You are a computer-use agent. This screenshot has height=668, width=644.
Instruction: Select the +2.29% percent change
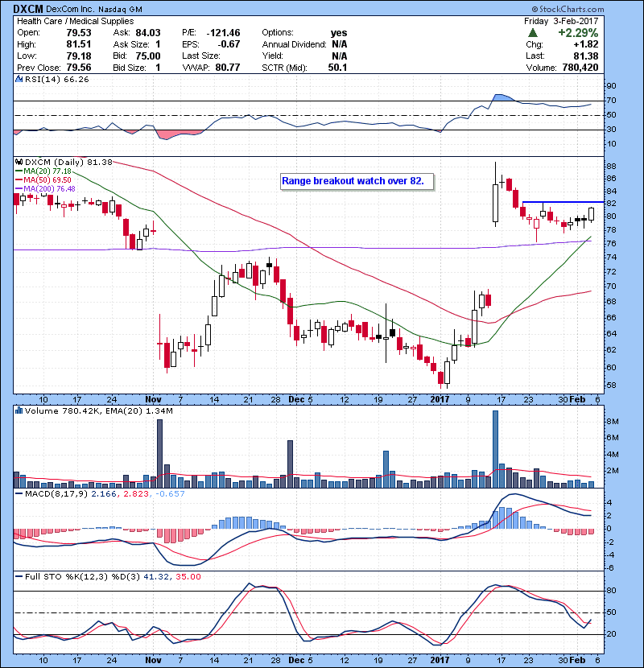pos(578,33)
